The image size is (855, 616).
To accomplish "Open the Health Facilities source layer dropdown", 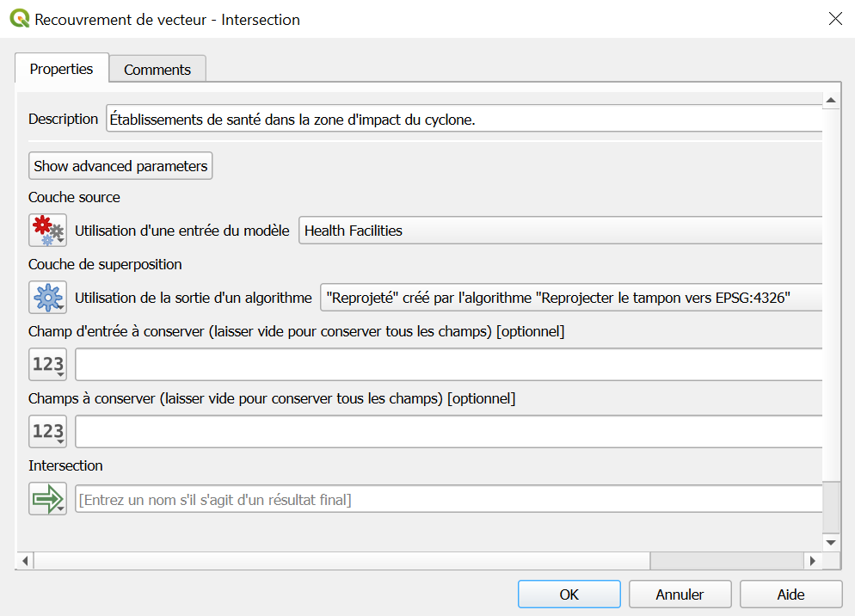I will click(x=559, y=231).
